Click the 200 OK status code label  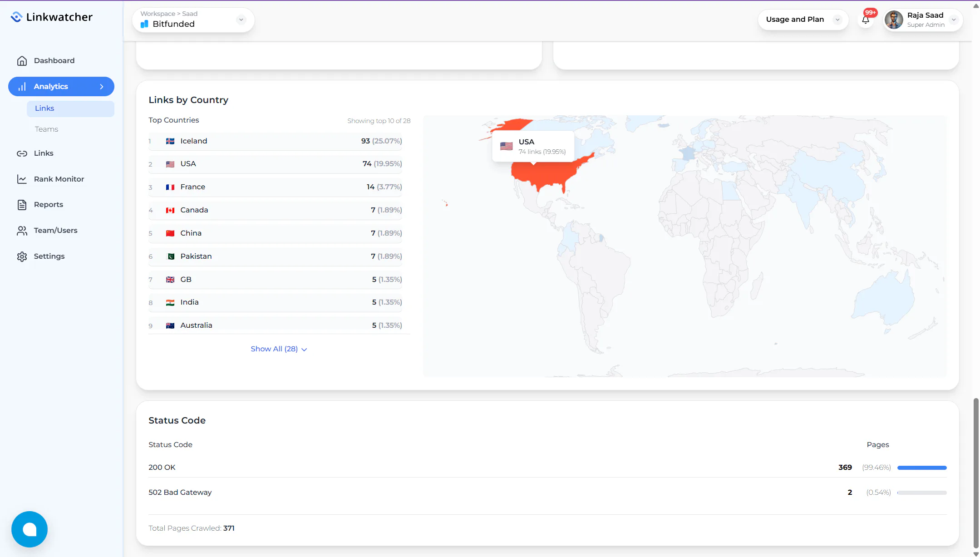pos(162,468)
